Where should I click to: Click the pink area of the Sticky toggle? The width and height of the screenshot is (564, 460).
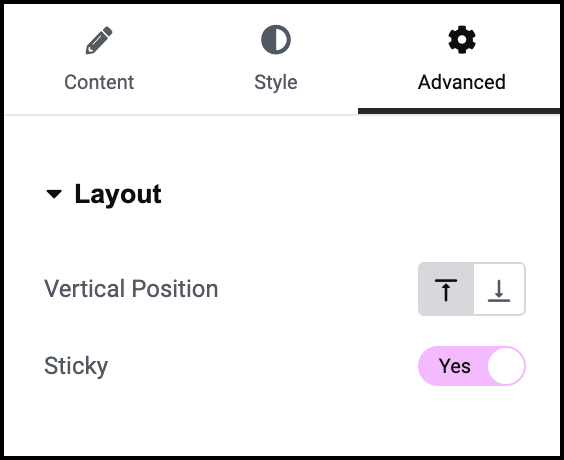point(453,366)
